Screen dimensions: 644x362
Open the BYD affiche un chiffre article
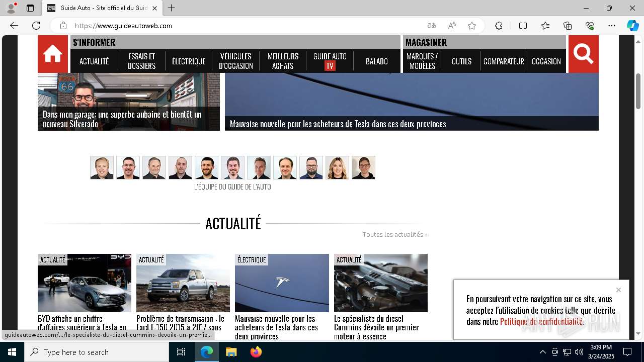[x=82, y=323]
